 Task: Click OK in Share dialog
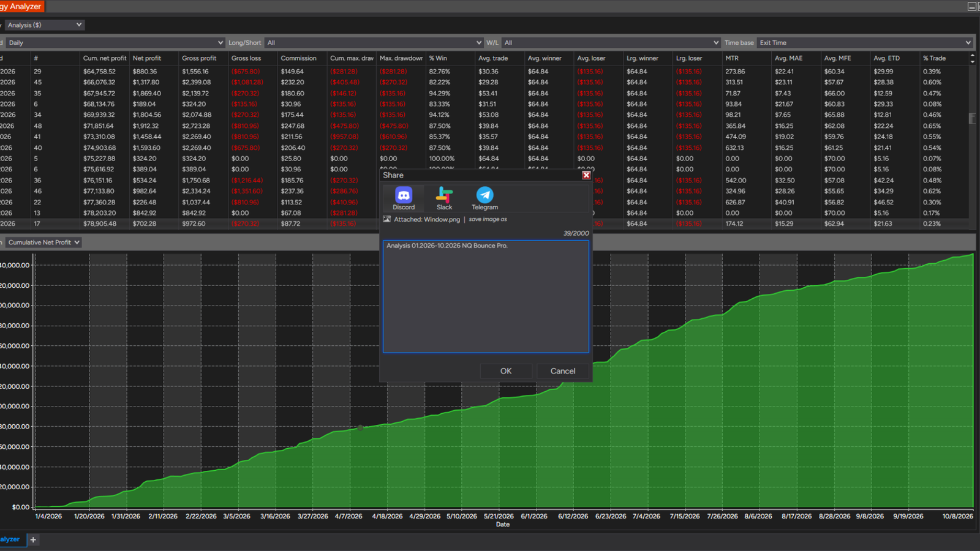click(506, 371)
